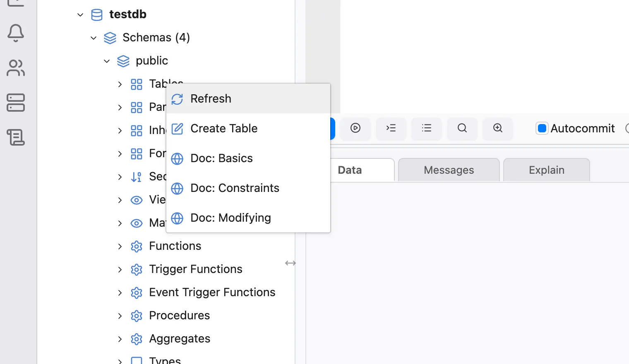The image size is (629, 364).
Task: Open the server connections icon in sidebar
Action: 16,103
